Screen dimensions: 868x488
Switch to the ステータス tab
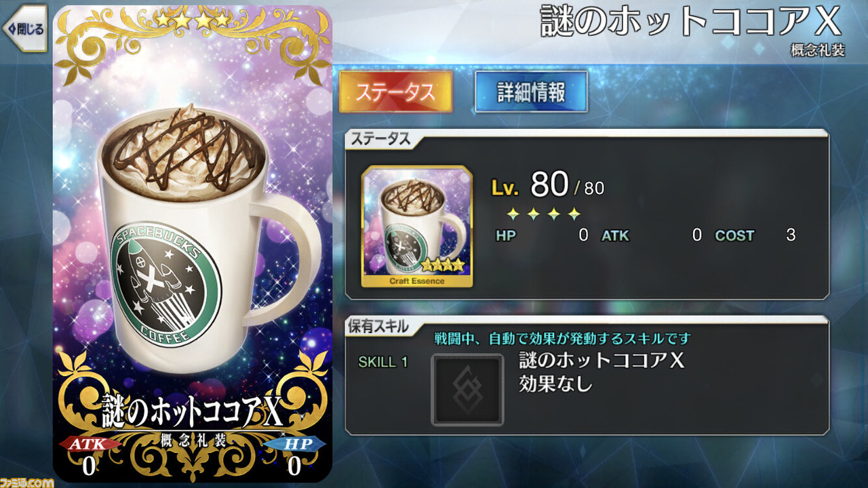[395, 91]
